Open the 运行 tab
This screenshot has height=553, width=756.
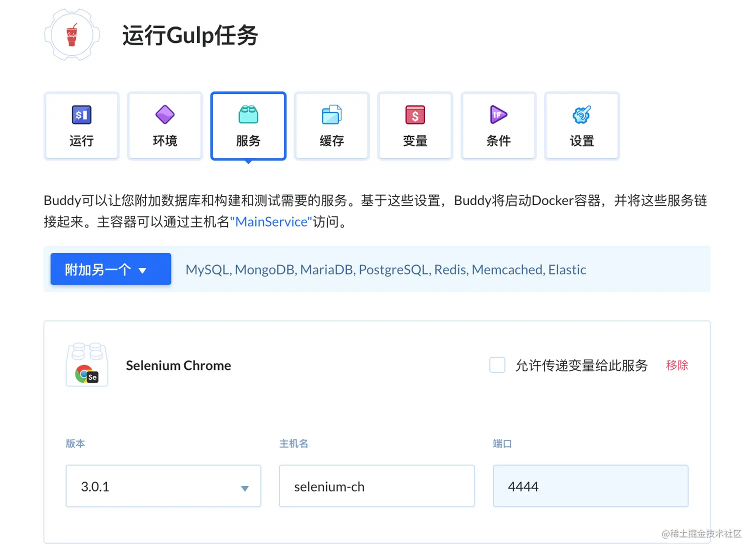(x=81, y=126)
